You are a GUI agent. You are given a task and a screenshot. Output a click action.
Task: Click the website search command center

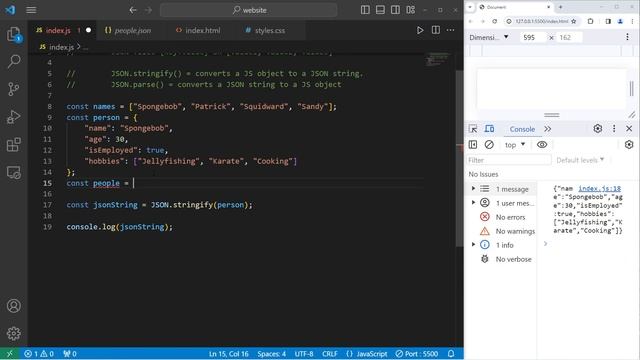coord(249,10)
